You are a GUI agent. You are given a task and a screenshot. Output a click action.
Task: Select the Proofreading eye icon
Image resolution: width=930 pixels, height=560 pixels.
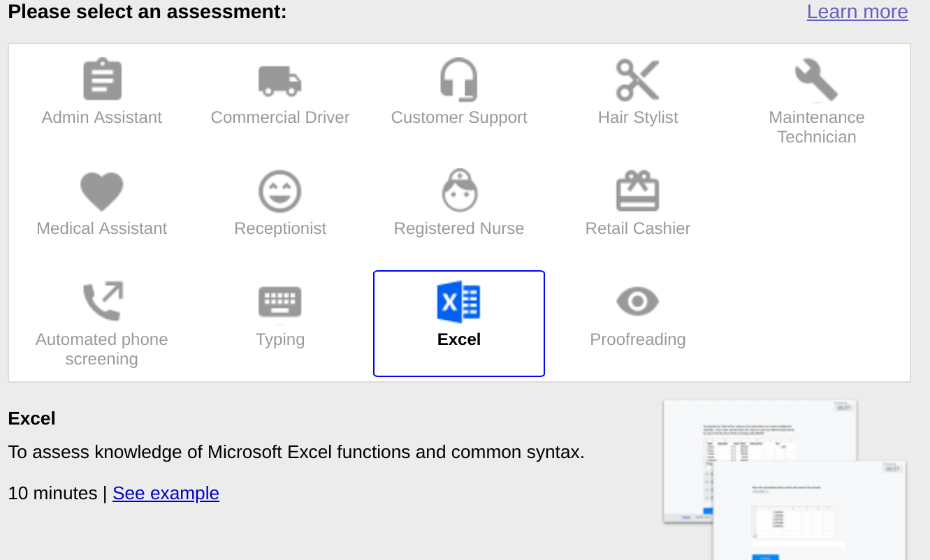[x=638, y=301]
